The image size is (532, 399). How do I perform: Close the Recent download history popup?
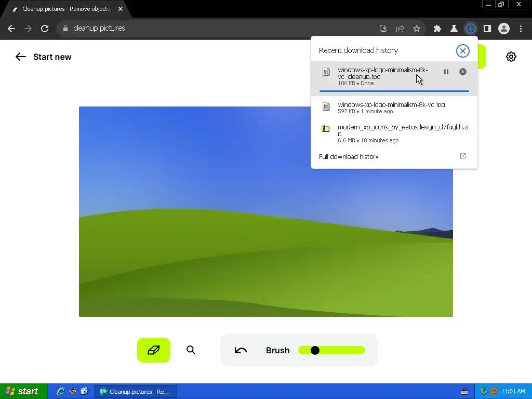click(462, 51)
